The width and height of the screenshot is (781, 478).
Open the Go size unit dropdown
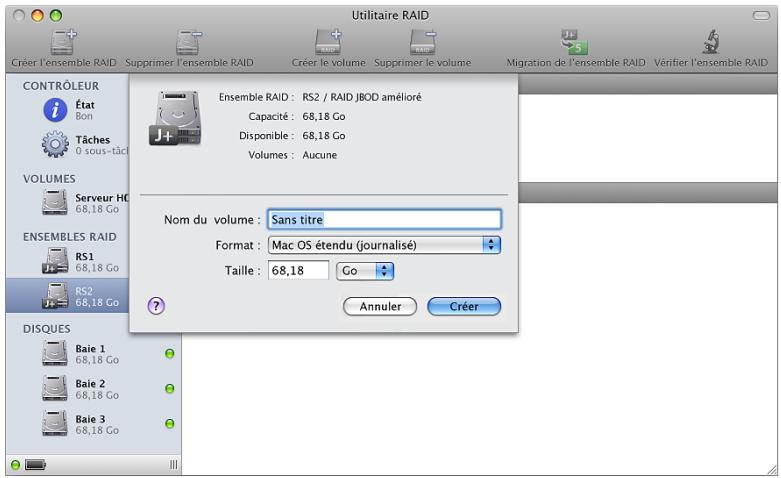(x=365, y=271)
